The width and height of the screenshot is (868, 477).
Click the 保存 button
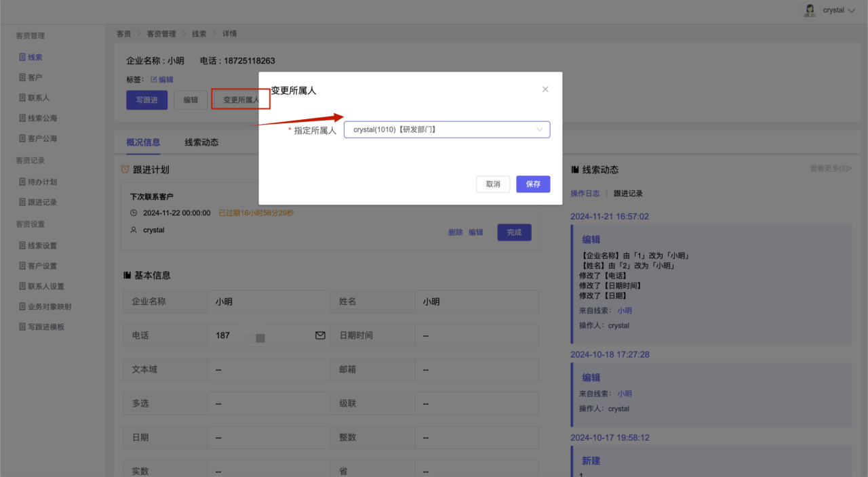pos(533,184)
